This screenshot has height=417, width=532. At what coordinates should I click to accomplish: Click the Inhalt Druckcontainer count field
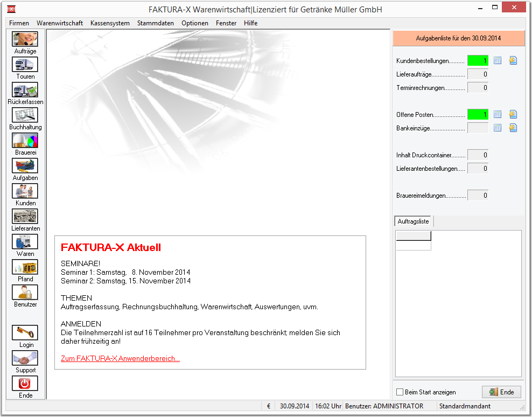[x=478, y=155]
